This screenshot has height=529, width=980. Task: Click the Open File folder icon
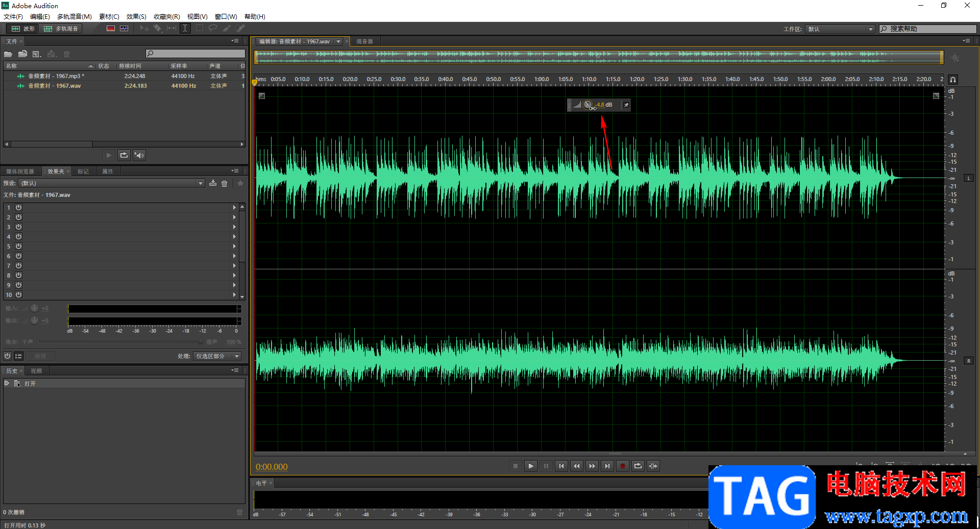click(8, 54)
